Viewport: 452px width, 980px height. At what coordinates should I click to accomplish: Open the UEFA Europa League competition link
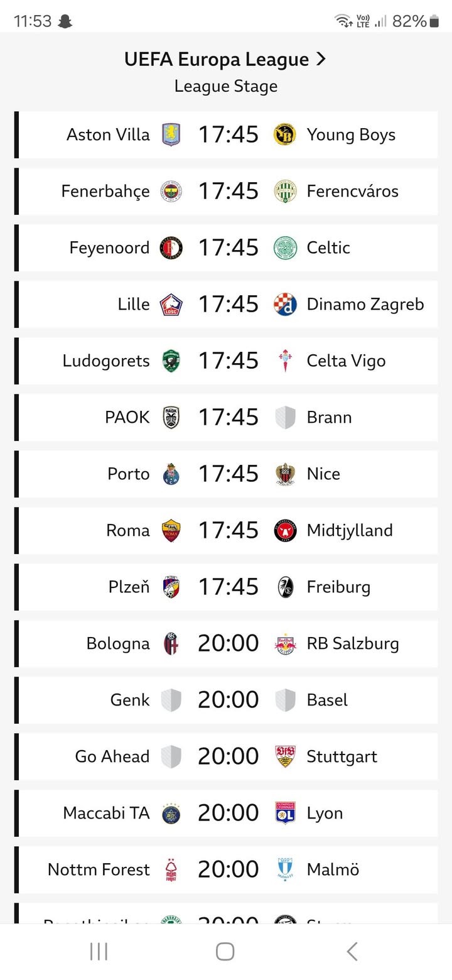225,60
